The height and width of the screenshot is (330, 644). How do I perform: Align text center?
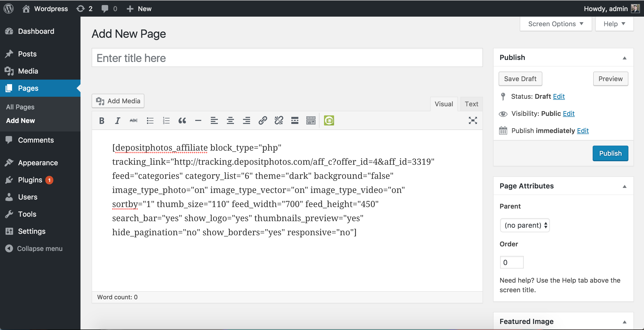(230, 121)
